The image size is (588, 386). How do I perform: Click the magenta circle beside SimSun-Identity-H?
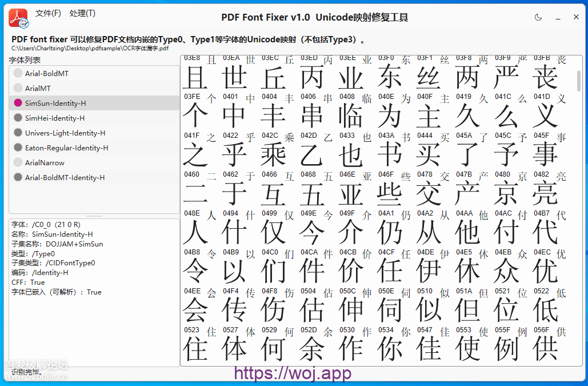tap(18, 103)
